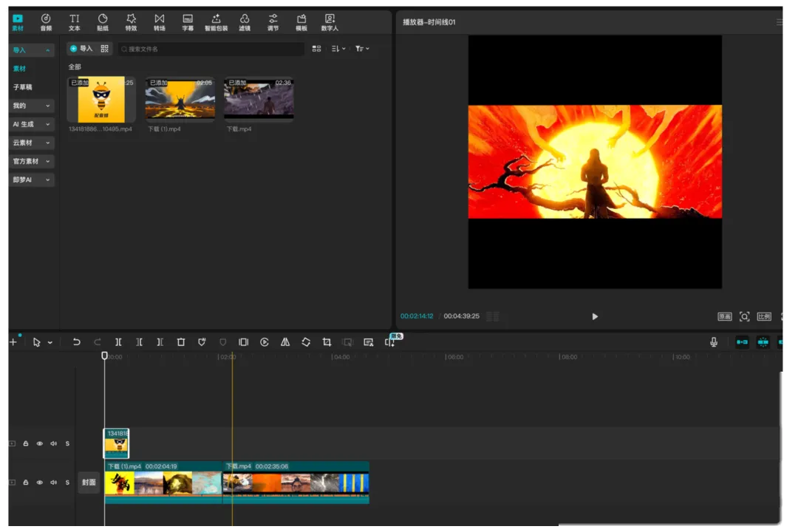Hide the main video track
Screen dimensions: 798x532
click(x=39, y=482)
